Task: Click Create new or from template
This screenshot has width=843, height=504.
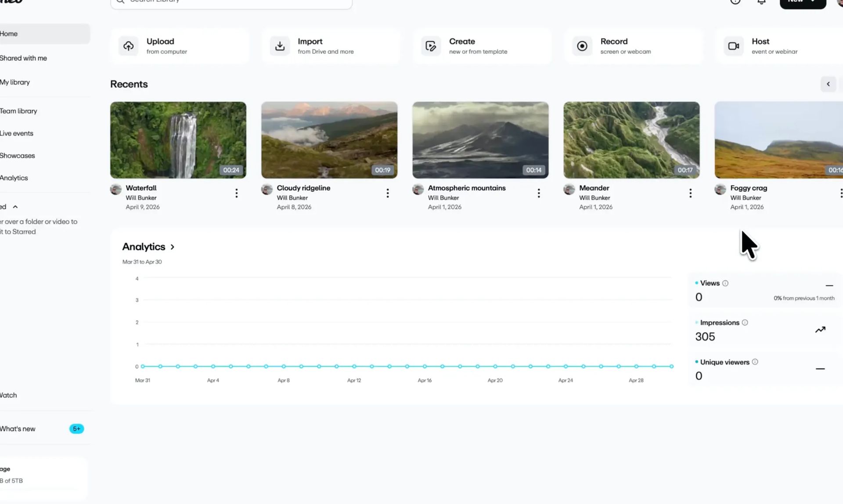Action: (482, 46)
